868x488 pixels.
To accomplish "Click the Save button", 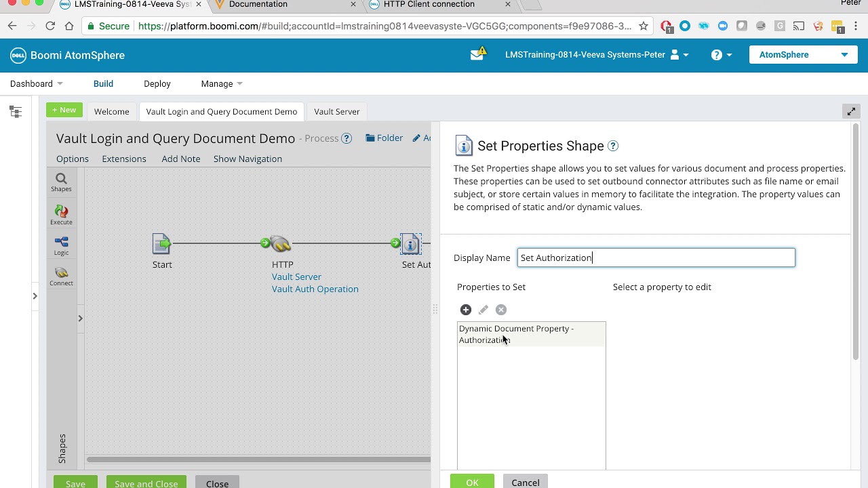I will pyautogui.click(x=75, y=483).
